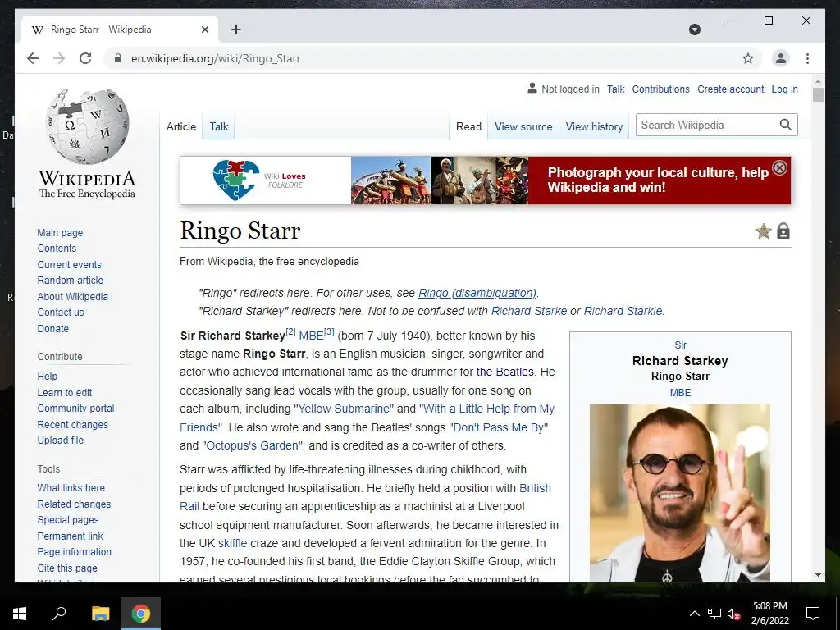The height and width of the screenshot is (630, 840).
Task: Open Random article from sidebar
Action: [x=71, y=281]
